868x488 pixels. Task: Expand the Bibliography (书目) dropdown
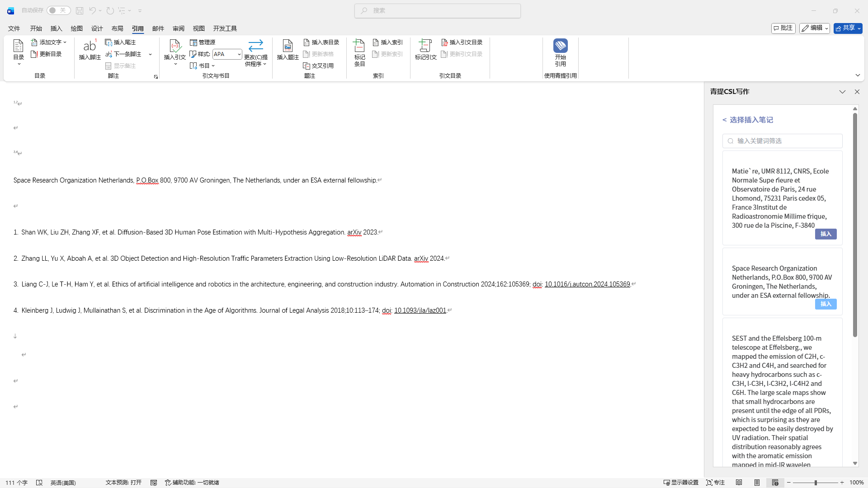203,66
